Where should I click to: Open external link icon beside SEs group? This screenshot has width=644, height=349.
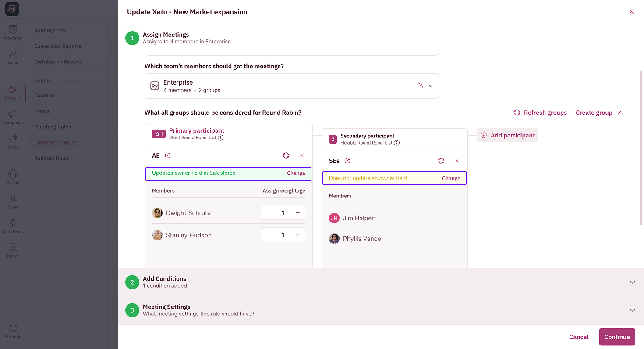tap(347, 161)
